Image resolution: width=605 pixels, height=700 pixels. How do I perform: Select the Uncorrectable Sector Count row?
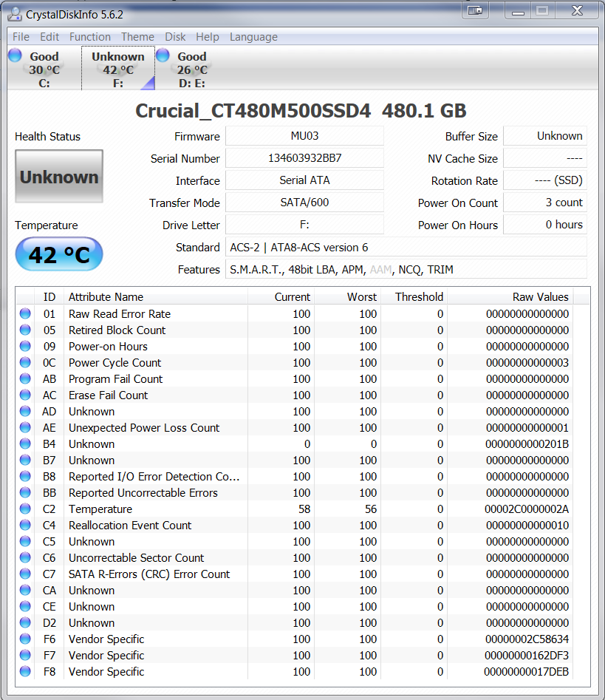pyautogui.click(x=137, y=557)
